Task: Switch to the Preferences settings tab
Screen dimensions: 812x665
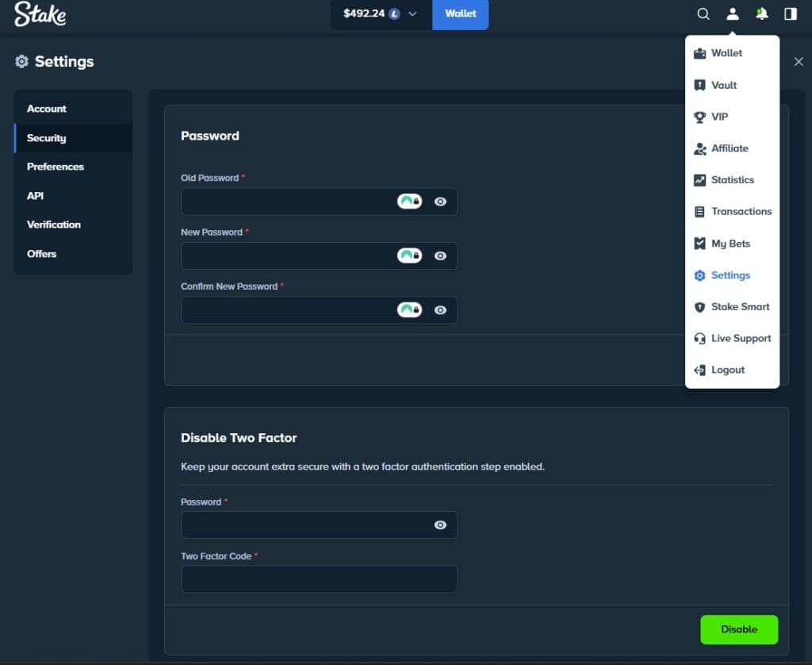Action: pyautogui.click(x=56, y=167)
